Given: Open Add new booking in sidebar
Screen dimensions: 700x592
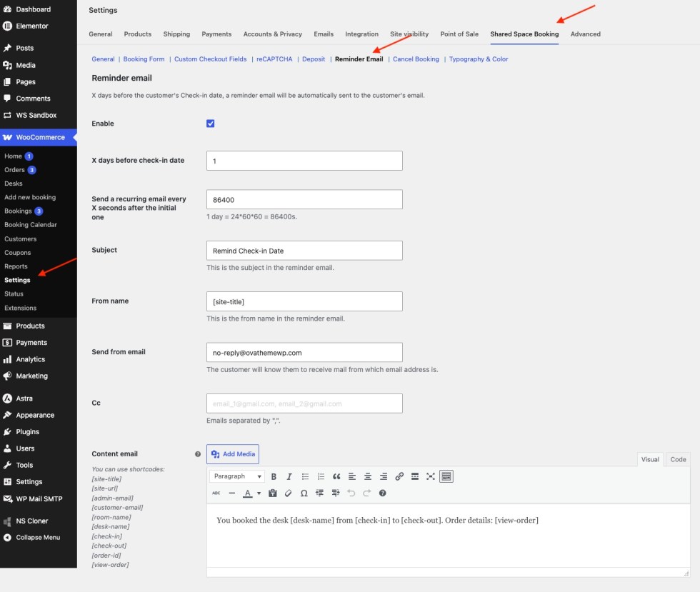Looking at the screenshot, I should pos(30,197).
